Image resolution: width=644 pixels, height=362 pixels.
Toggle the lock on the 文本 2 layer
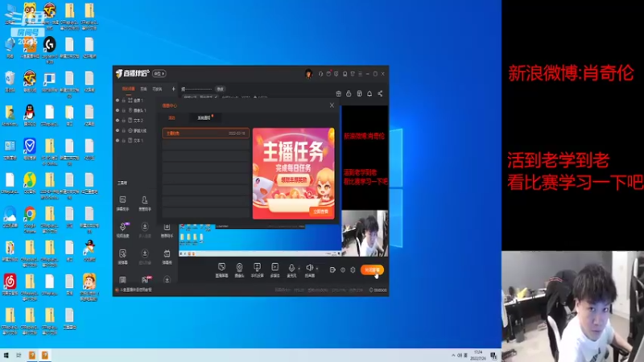point(124,121)
